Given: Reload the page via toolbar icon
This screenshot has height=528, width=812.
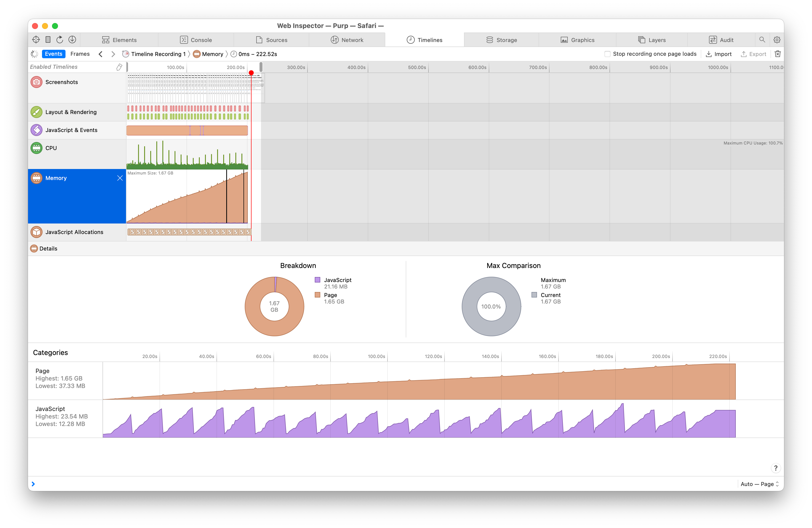Looking at the screenshot, I should coord(60,39).
